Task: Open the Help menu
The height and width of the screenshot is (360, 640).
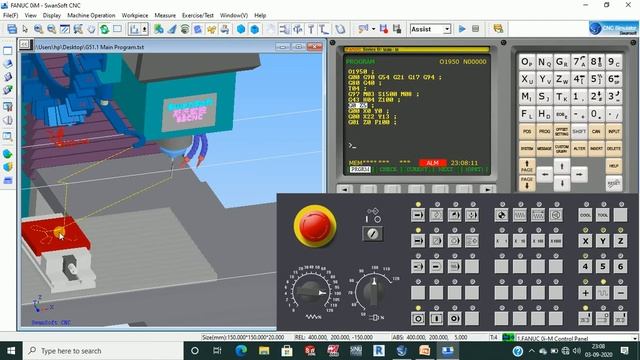Action: click(260, 15)
